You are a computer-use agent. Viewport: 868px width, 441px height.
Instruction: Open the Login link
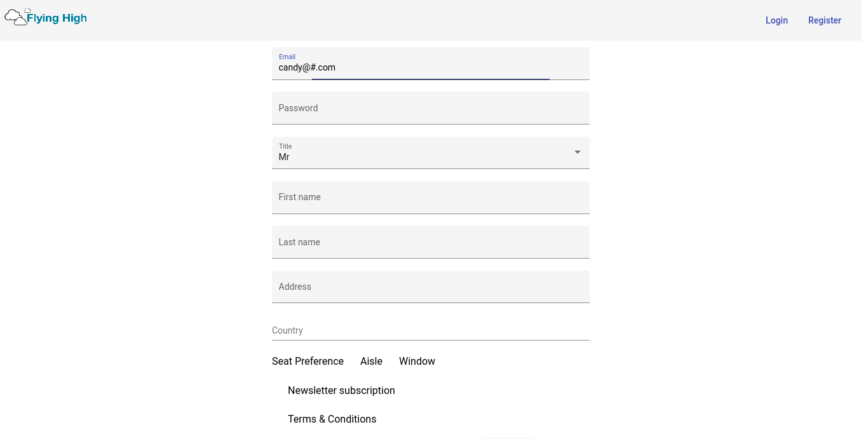pyautogui.click(x=776, y=20)
